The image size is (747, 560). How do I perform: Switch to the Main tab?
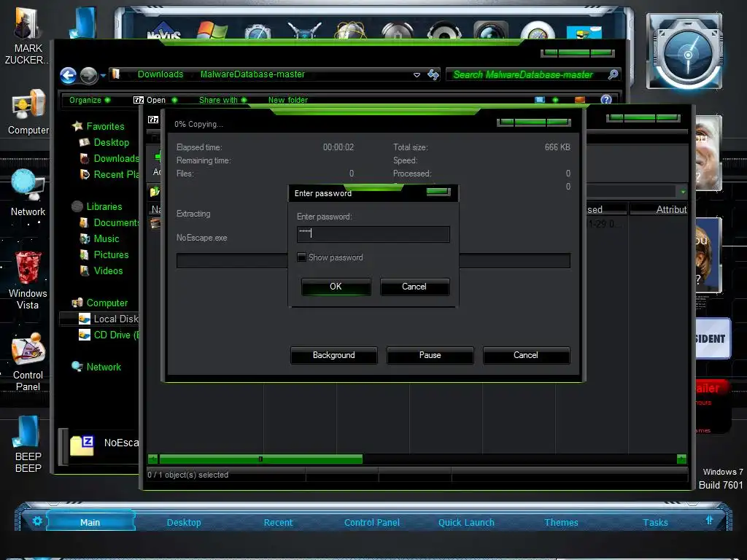(x=90, y=522)
